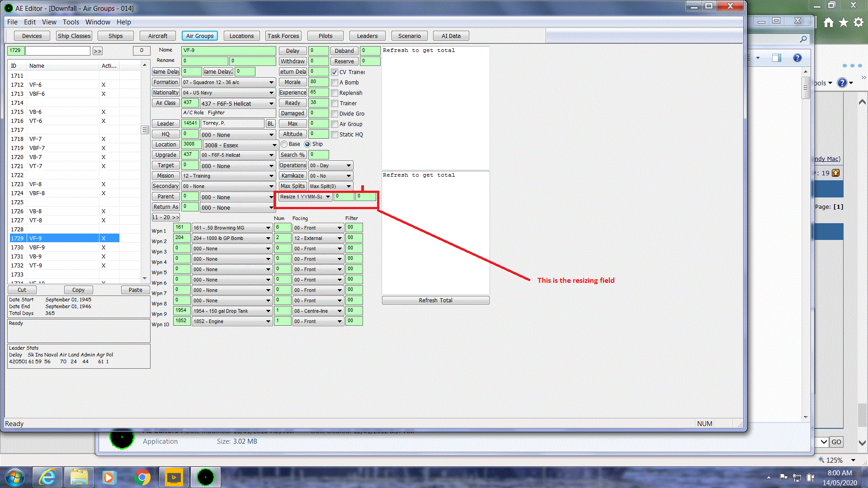Open Internet Explorer from the taskbar

(47, 477)
